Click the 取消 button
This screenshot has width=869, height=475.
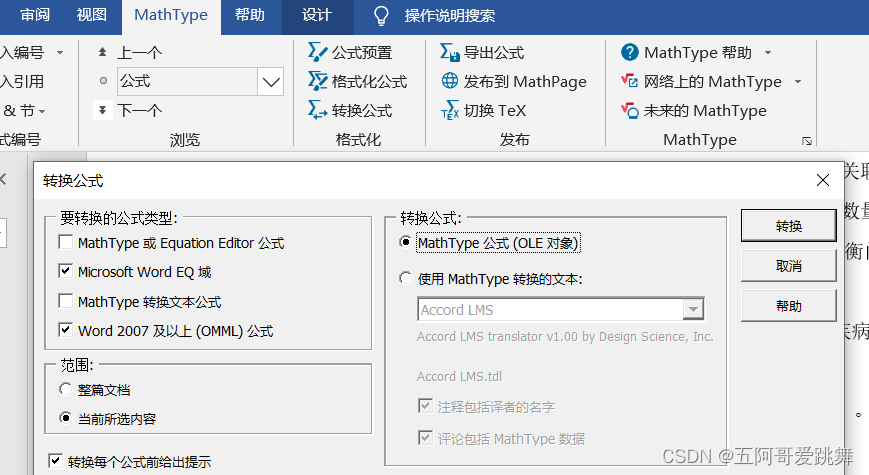click(789, 266)
